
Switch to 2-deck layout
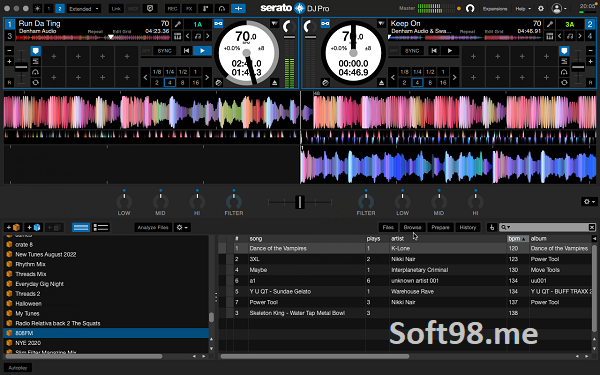(x=60, y=8)
